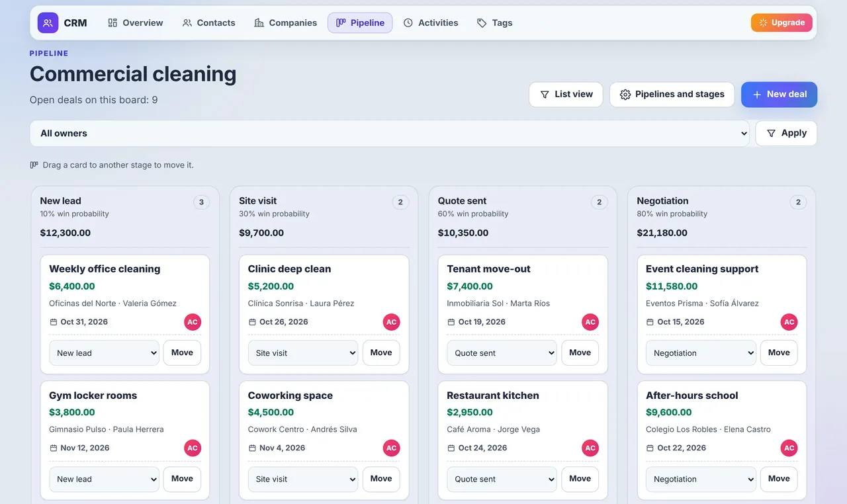Click calendar icon next to Oct 15, 2026
Viewport: 847px width, 504px height.
click(x=650, y=322)
